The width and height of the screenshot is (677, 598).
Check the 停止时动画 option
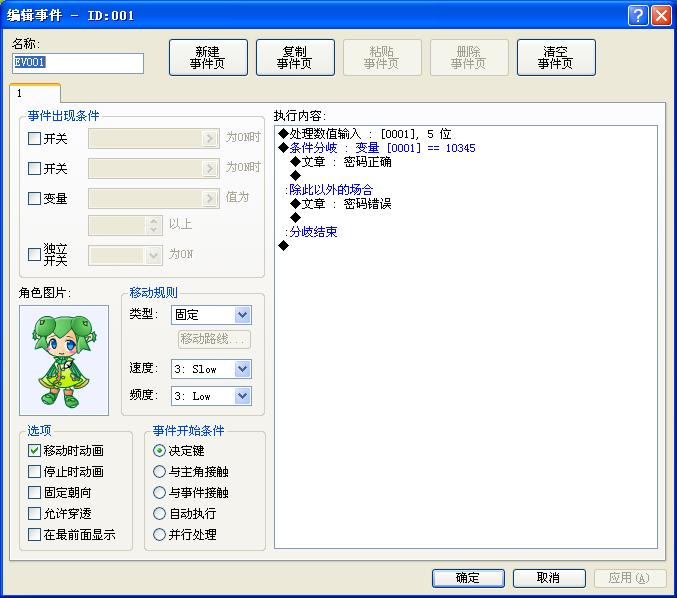pos(34,471)
